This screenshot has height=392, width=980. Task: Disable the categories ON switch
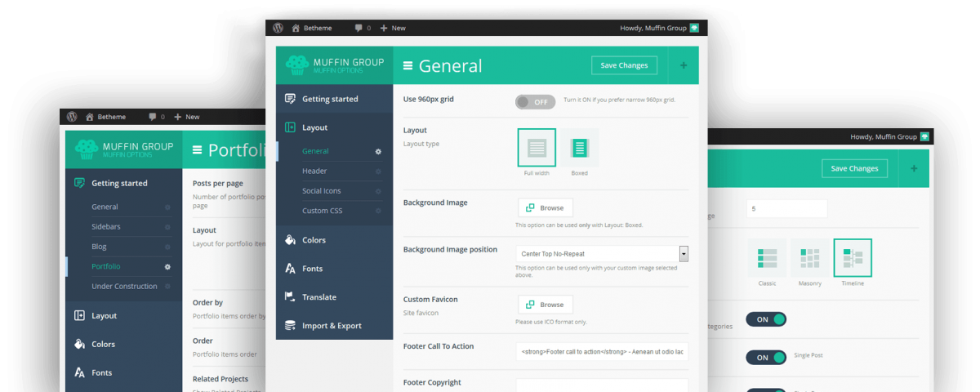pyautogui.click(x=765, y=319)
